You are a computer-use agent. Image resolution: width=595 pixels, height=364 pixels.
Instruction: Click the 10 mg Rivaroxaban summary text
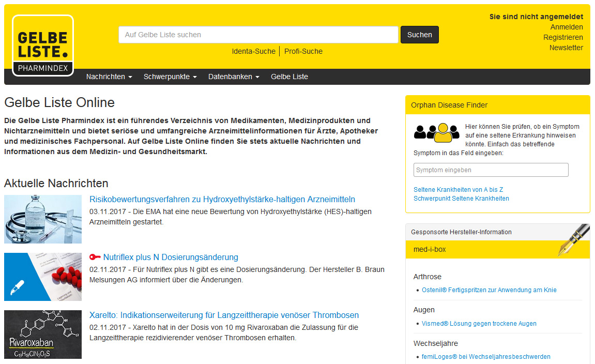[x=224, y=332]
